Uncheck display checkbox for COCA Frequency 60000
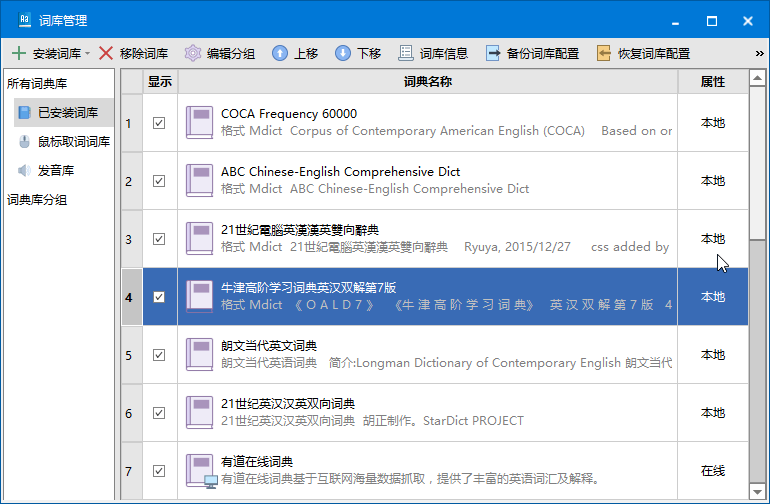The width and height of the screenshot is (770, 504). coord(159,123)
